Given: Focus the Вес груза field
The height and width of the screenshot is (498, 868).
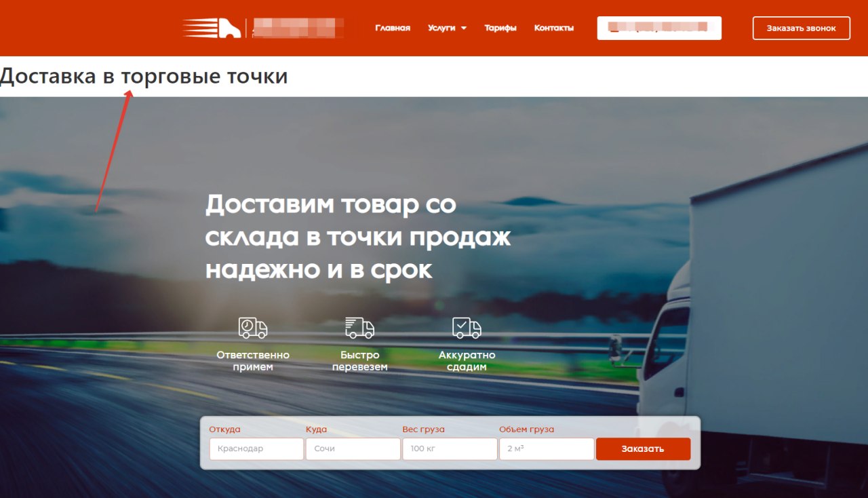Looking at the screenshot, I should pos(450,449).
